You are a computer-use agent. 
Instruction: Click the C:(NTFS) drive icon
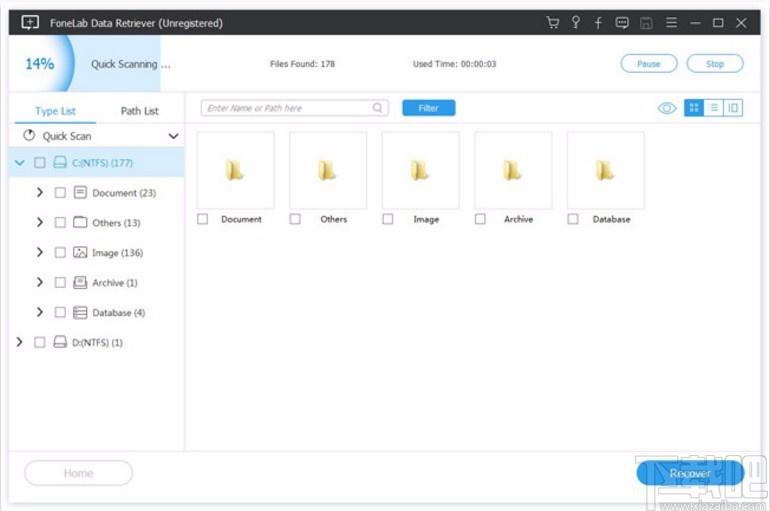point(60,162)
